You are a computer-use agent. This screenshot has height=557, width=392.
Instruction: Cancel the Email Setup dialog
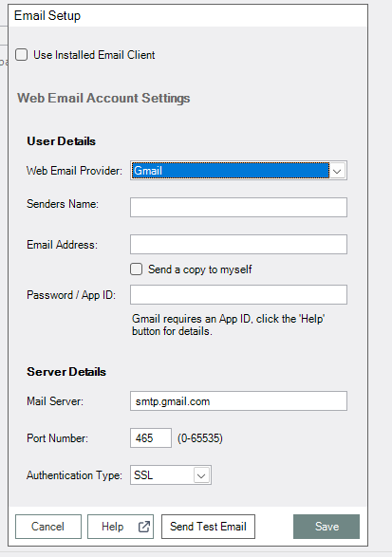pos(48,527)
